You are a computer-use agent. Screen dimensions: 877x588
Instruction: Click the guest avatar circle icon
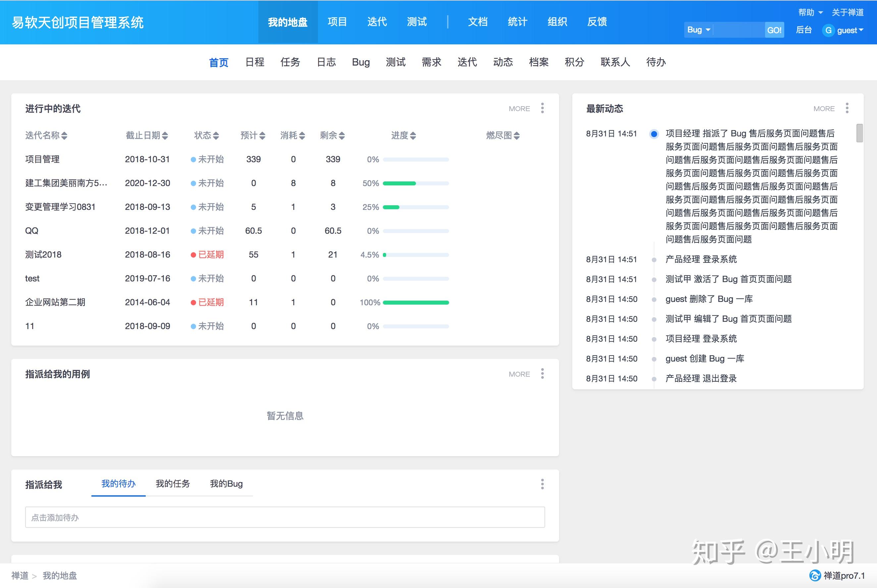(x=828, y=30)
